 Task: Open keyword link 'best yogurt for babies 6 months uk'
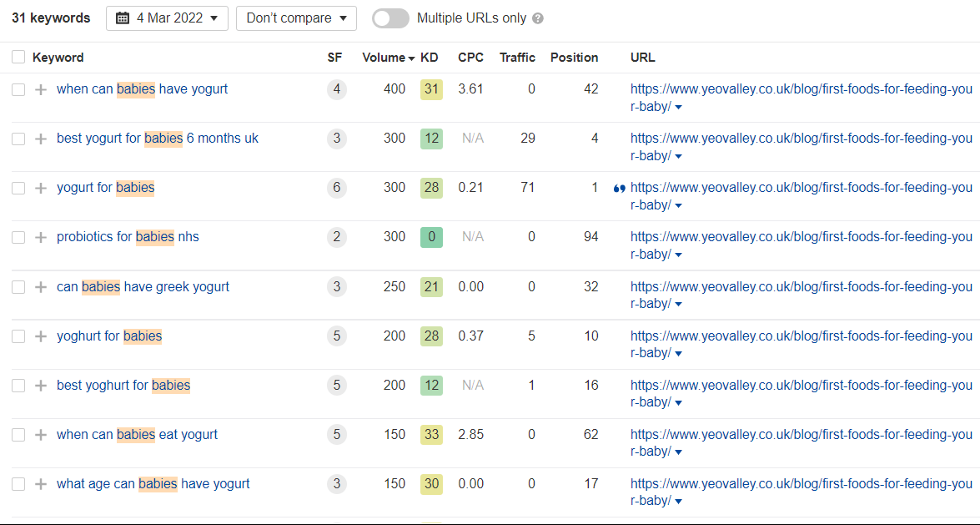point(158,139)
